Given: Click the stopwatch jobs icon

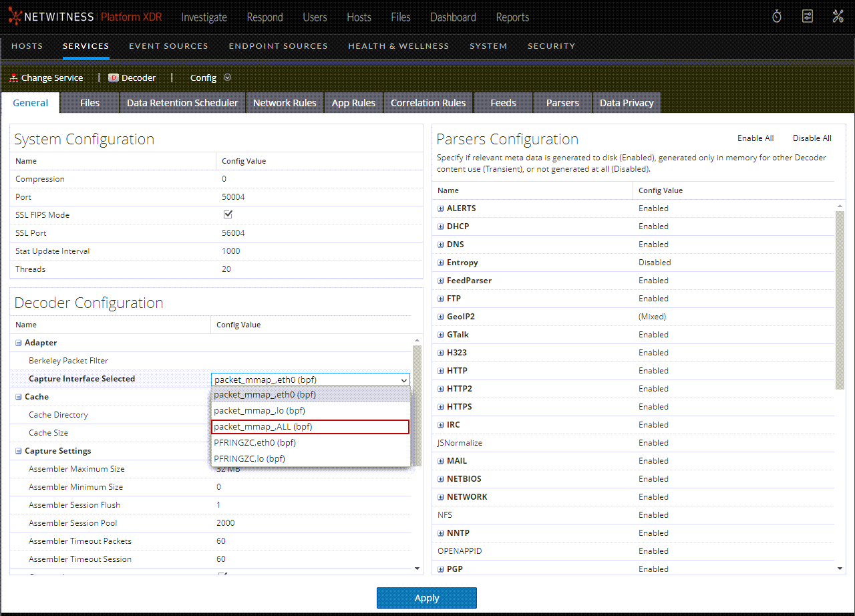Looking at the screenshot, I should pyautogui.click(x=776, y=17).
